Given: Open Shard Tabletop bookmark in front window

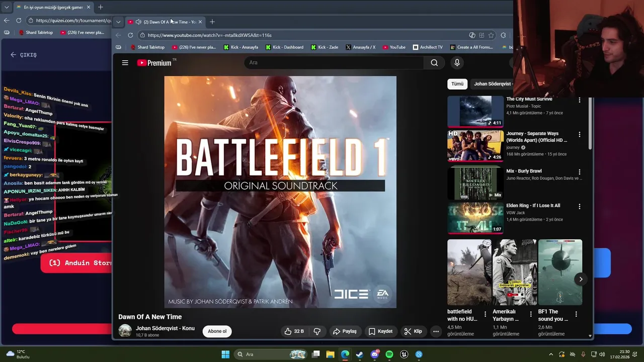Looking at the screenshot, I should pos(147,47).
